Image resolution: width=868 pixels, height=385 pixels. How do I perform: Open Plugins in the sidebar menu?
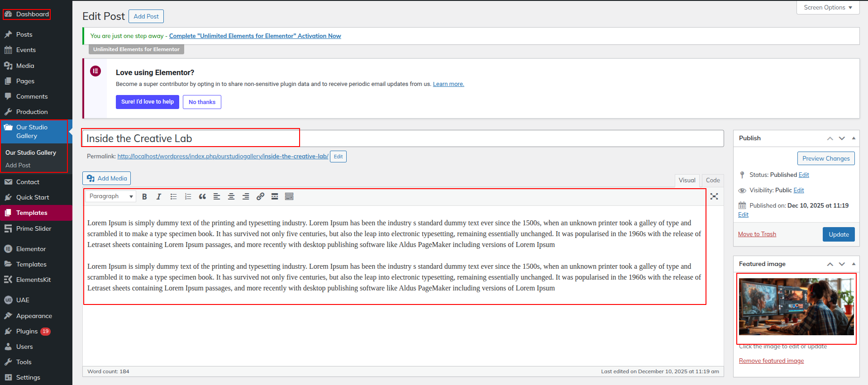click(27, 331)
